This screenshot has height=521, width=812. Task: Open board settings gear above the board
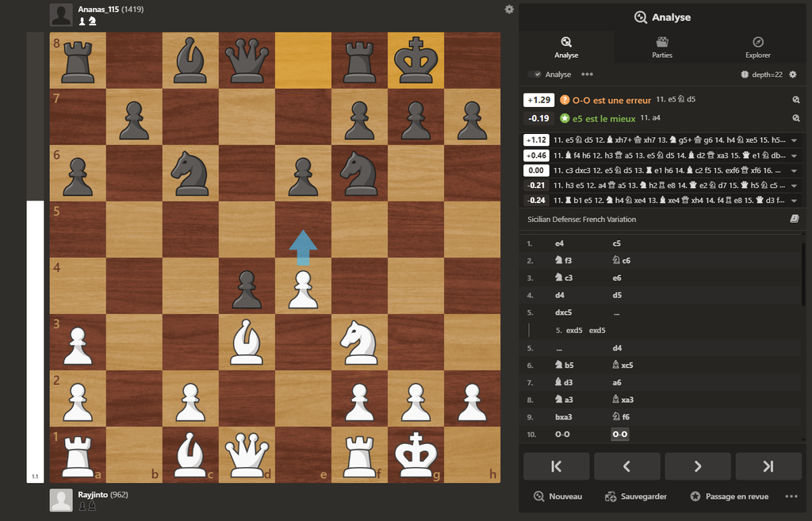[x=509, y=10]
